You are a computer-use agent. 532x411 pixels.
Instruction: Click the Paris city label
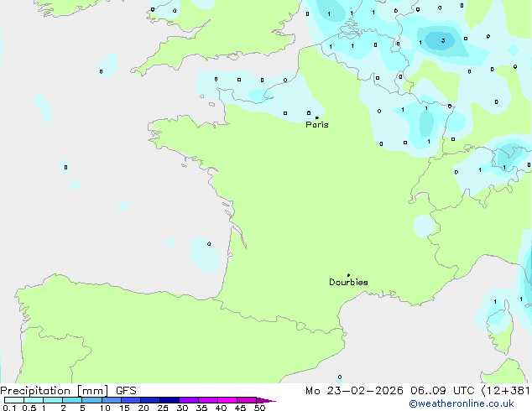coord(317,125)
